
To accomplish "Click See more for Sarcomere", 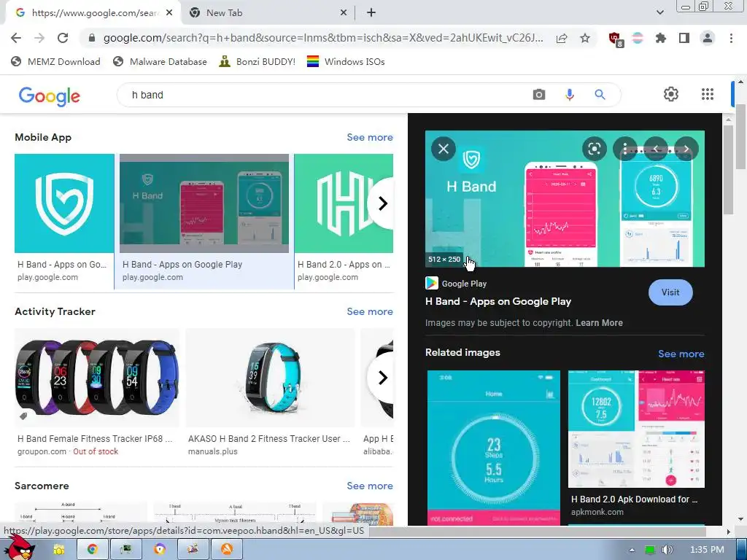I will coord(370,486).
